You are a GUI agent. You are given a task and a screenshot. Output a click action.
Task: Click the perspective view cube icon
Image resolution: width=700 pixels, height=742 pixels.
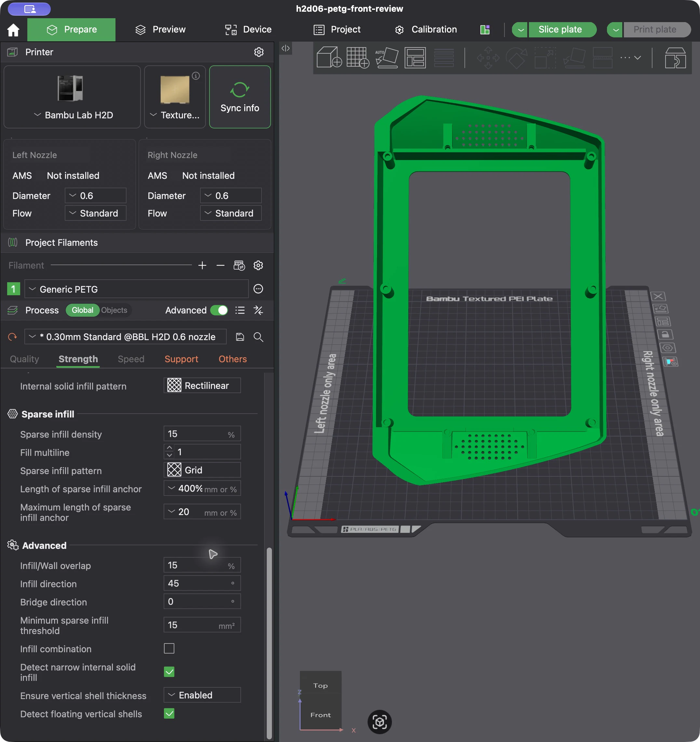pyautogui.click(x=380, y=722)
